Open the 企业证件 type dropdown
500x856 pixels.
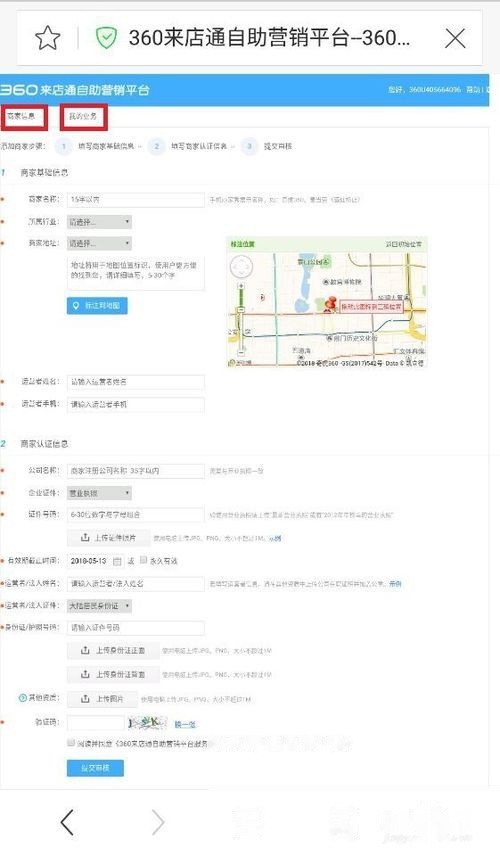(99, 493)
